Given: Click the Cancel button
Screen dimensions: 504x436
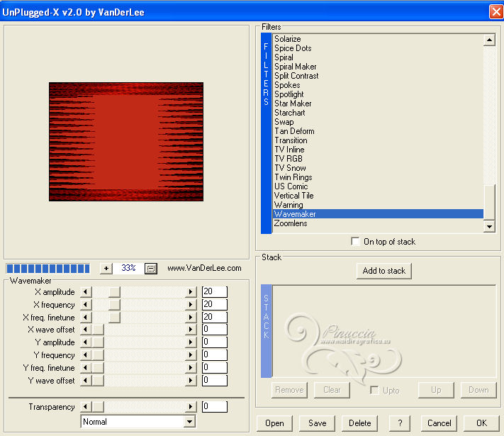Looking at the screenshot, I should click(x=439, y=423).
